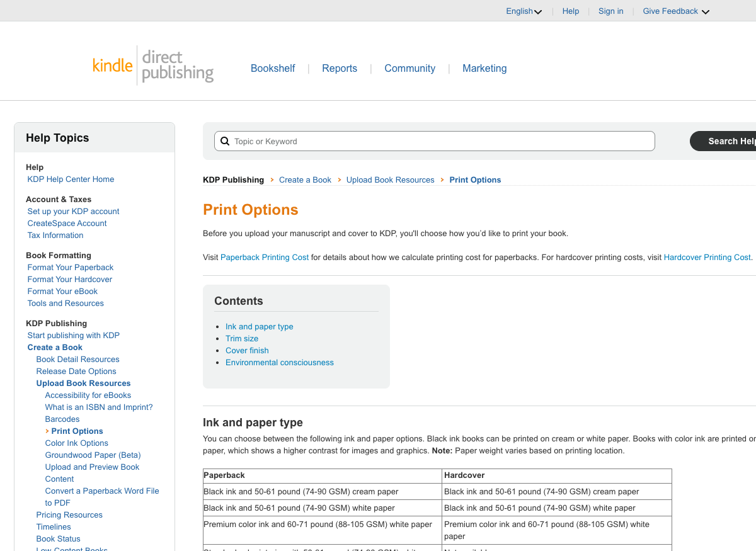Viewport: 756px width, 551px height.
Task: Open Accessibility for eBooks topic
Action: 88,395
